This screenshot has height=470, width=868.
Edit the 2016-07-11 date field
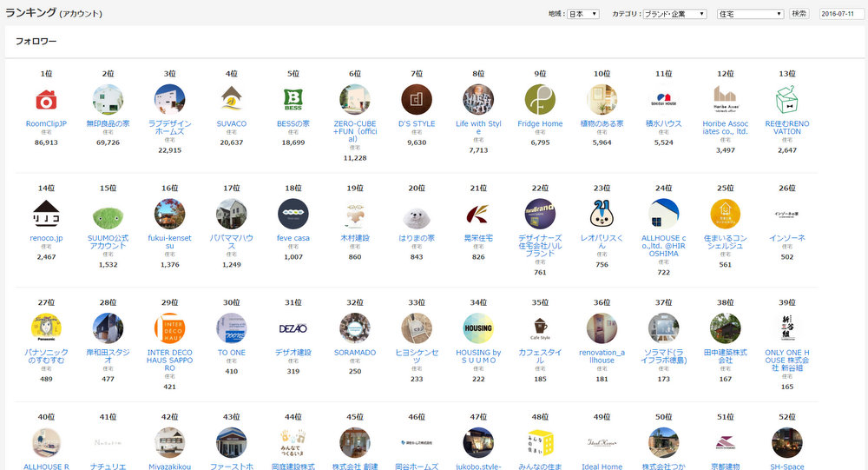pyautogui.click(x=841, y=14)
